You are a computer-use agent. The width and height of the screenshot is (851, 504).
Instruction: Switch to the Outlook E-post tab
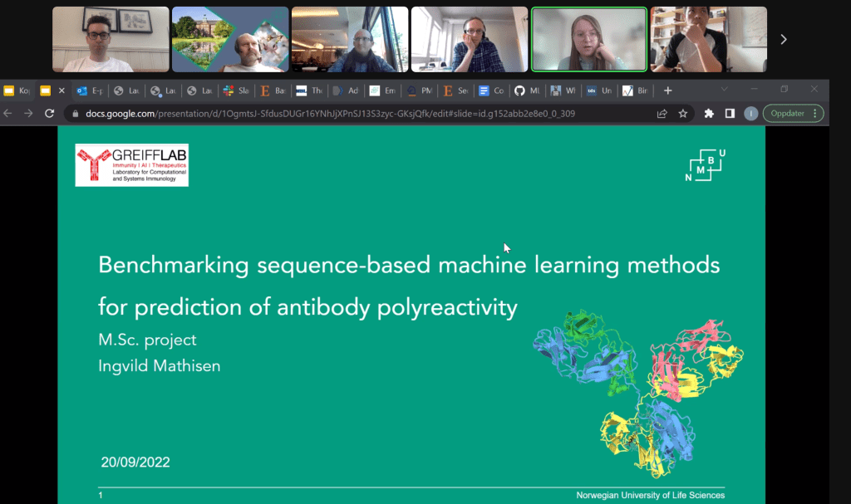click(90, 91)
